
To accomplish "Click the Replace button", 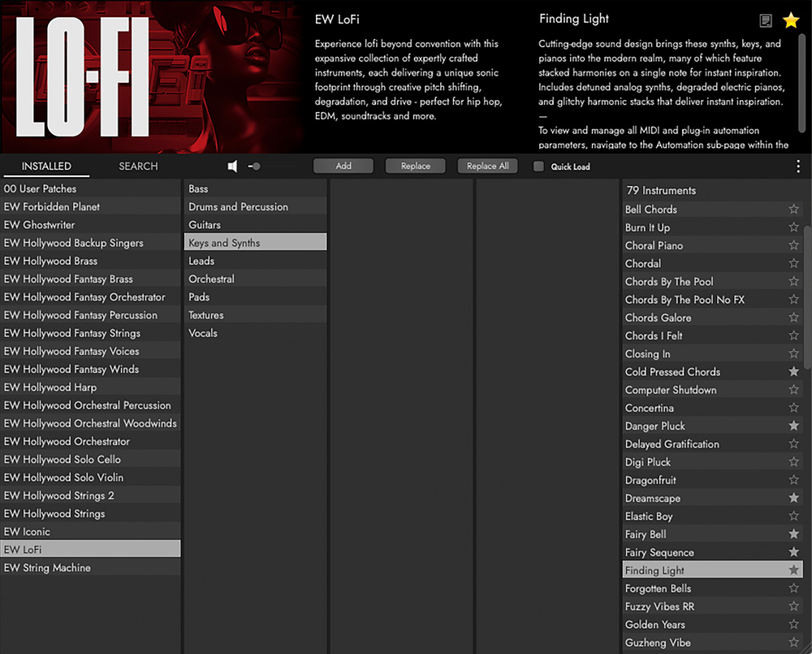I will pos(415,166).
